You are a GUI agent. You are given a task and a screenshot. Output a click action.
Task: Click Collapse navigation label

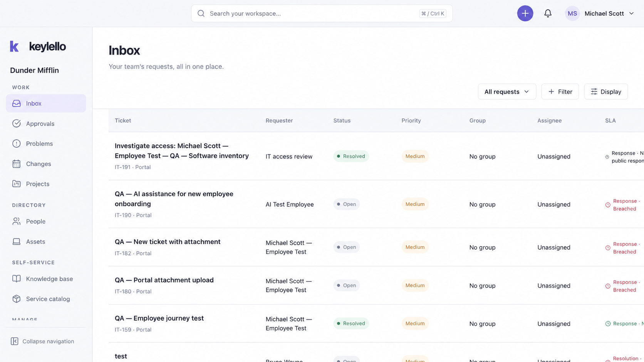pyautogui.click(x=48, y=341)
